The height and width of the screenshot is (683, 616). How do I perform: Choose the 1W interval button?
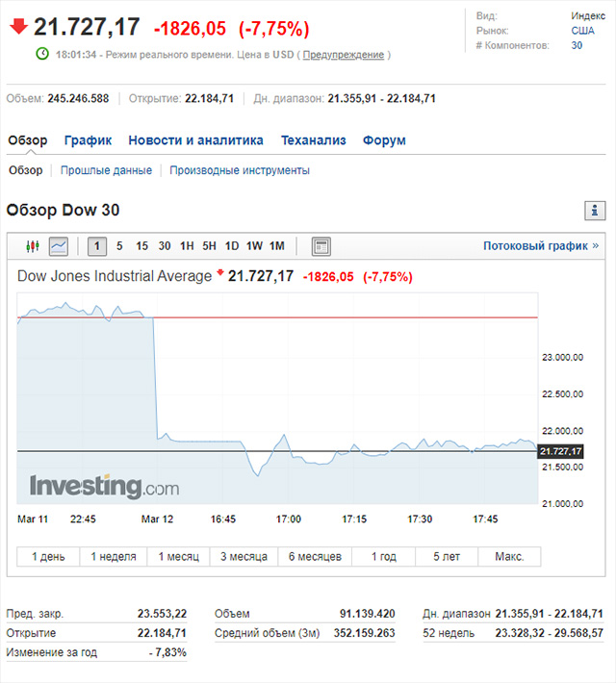[254, 246]
